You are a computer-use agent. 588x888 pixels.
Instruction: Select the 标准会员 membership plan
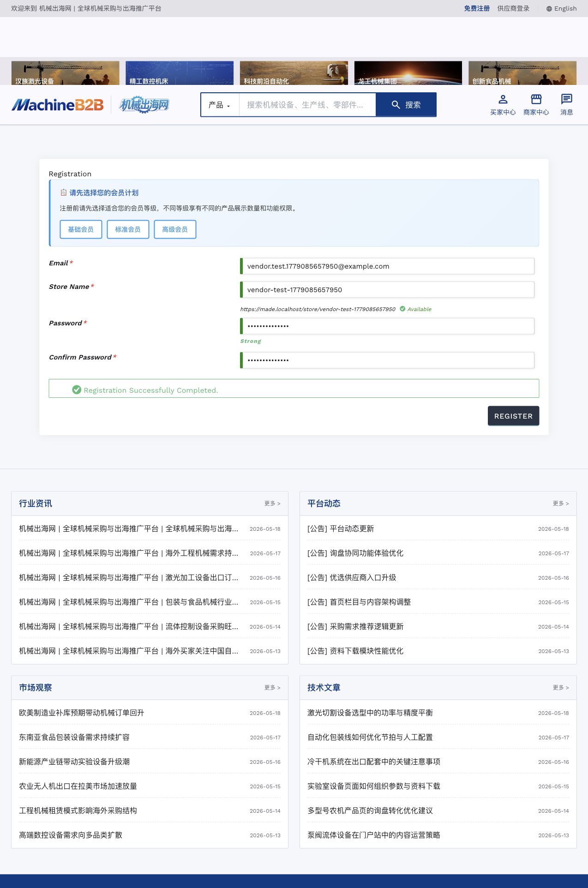(x=128, y=229)
